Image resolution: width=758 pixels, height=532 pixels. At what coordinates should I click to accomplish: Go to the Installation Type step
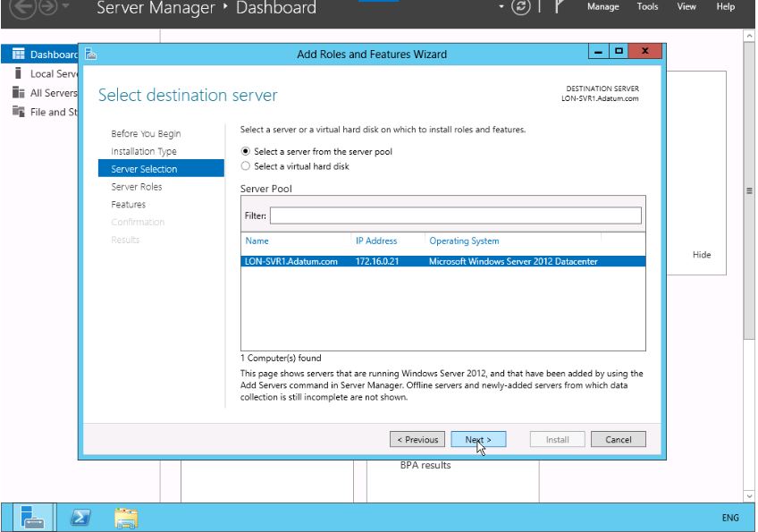(144, 151)
